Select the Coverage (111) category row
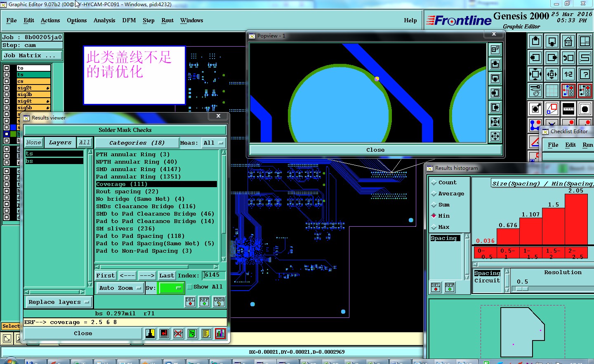 (156, 184)
